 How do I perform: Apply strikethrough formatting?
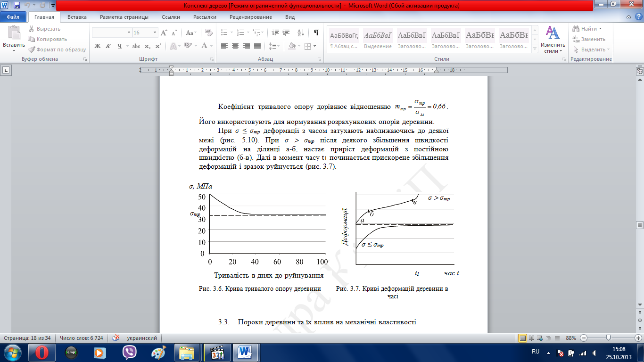[136, 46]
